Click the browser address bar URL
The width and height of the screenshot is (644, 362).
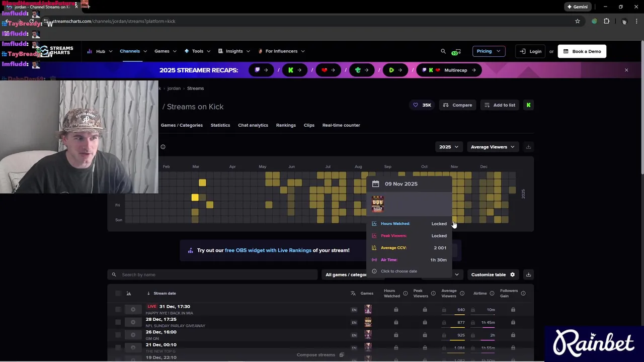pyautogui.click(x=115, y=21)
